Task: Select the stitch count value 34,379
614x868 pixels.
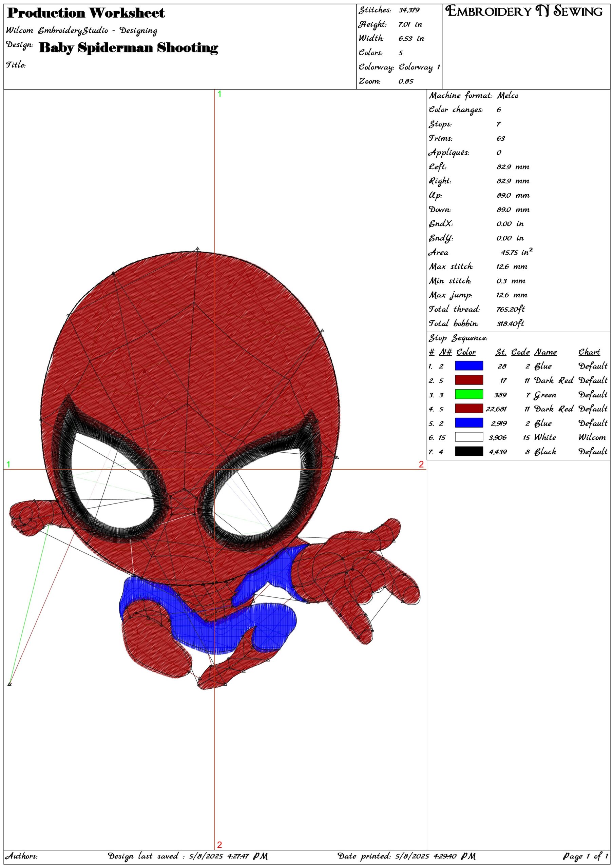Action: [x=409, y=11]
